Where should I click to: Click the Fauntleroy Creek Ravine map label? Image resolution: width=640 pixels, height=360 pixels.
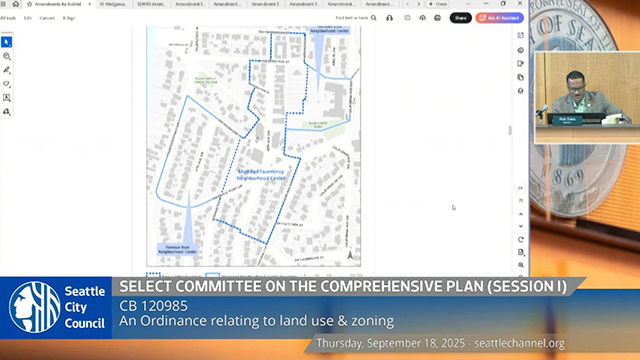[206, 80]
